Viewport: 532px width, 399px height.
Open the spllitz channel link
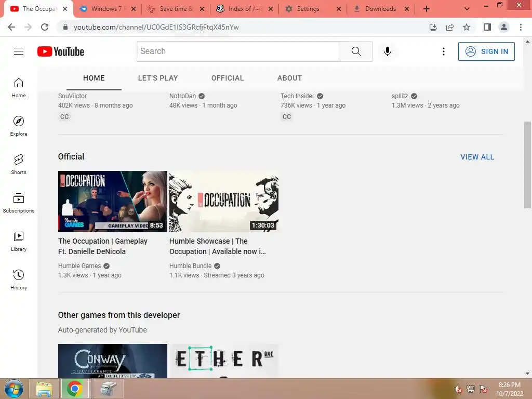[x=400, y=96]
